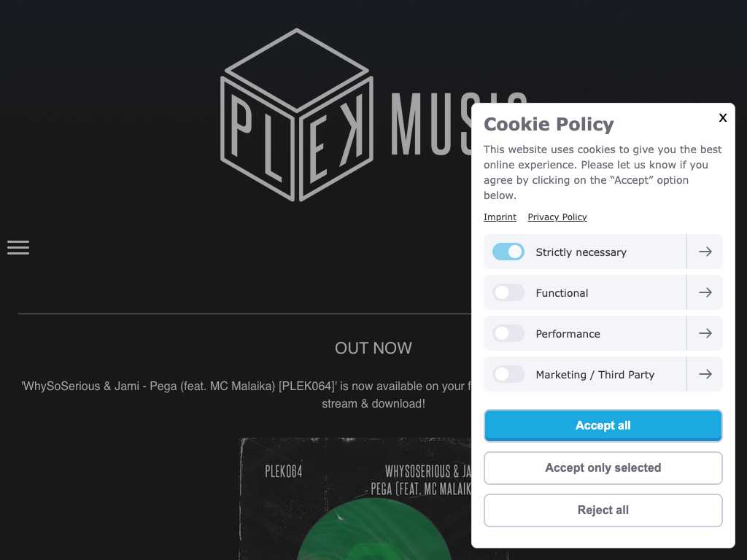The height and width of the screenshot is (560, 747).
Task: Click Accept only selected button
Action: [x=603, y=468]
